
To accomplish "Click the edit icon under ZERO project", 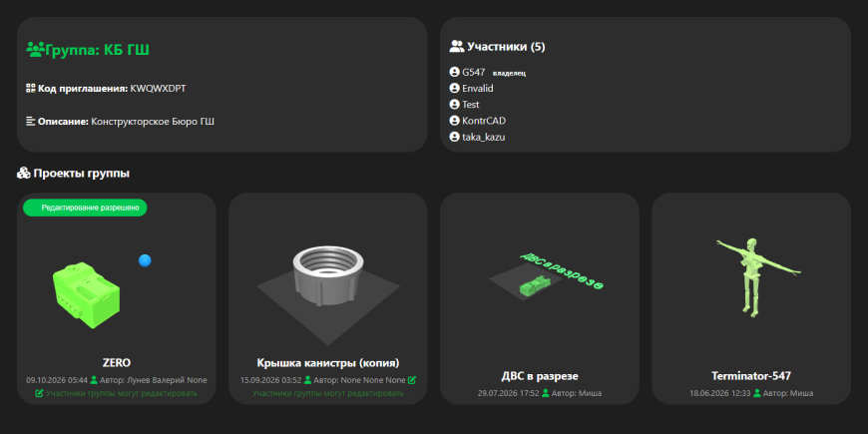I will click(x=39, y=393).
